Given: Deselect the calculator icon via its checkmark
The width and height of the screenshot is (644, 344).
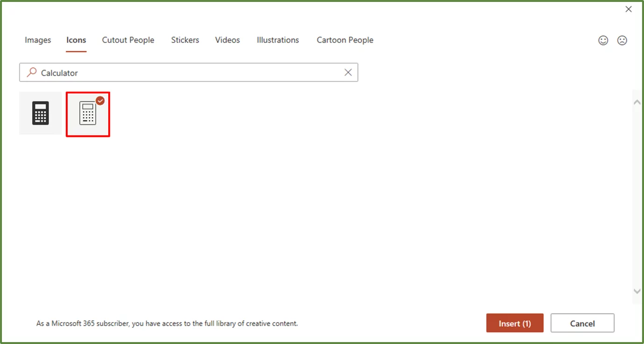Looking at the screenshot, I should [x=100, y=100].
